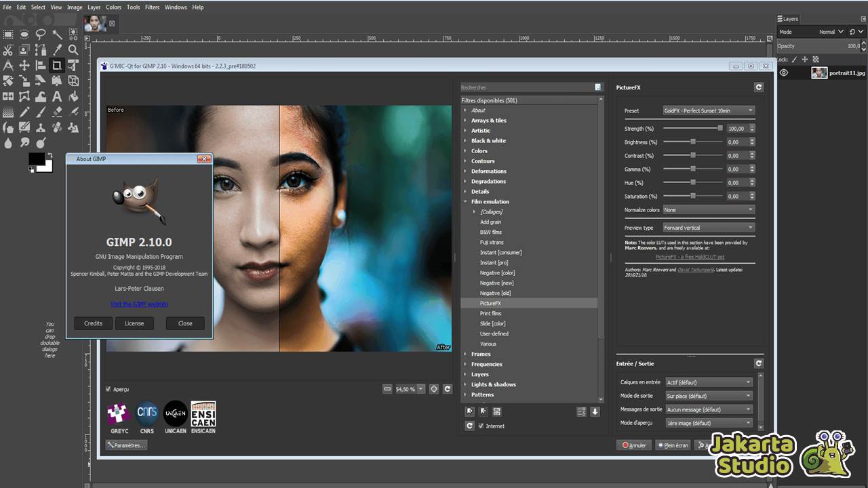Image resolution: width=868 pixels, height=488 pixels.
Task: Hide the portrait11.jpg layer eye
Action: (784, 73)
